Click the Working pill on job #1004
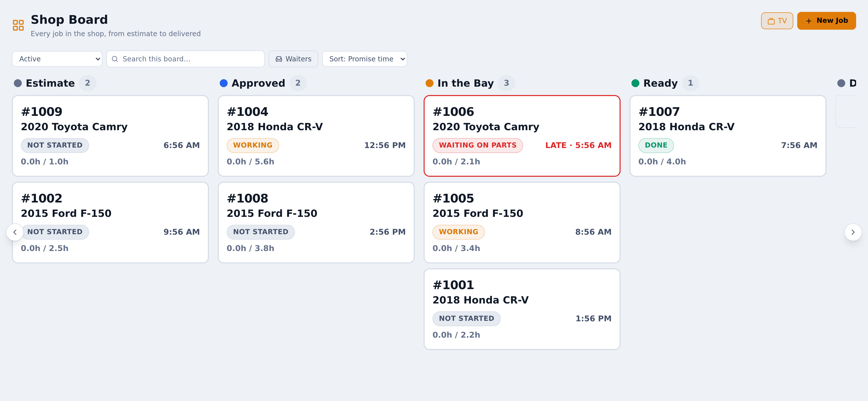The image size is (868, 401). tap(252, 145)
